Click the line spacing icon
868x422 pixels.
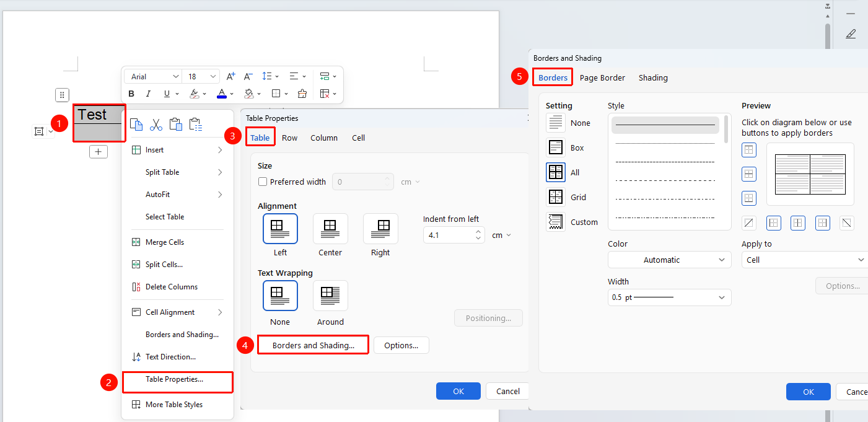point(267,76)
